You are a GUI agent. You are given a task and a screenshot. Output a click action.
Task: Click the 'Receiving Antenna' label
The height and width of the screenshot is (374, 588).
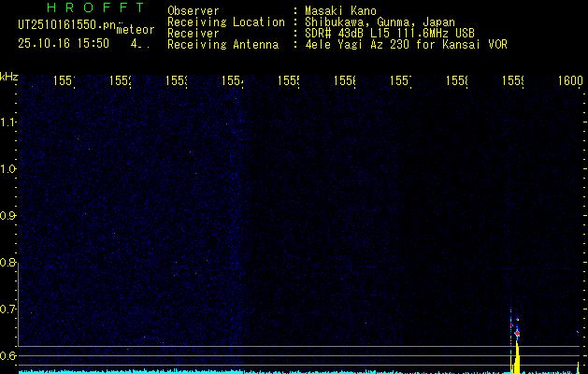tap(222, 45)
